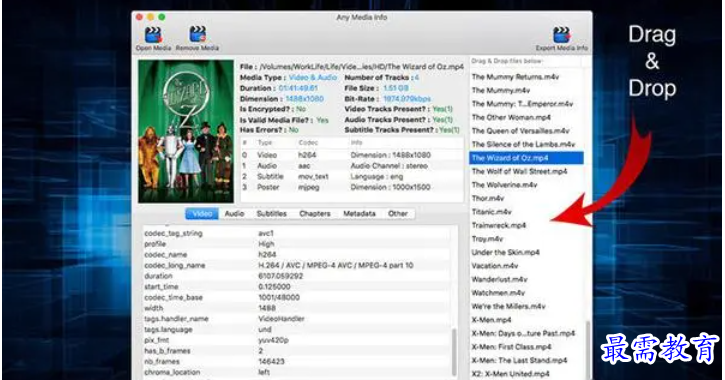Click the tags.language row
This screenshot has width=725, height=380.
[x=296, y=330]
